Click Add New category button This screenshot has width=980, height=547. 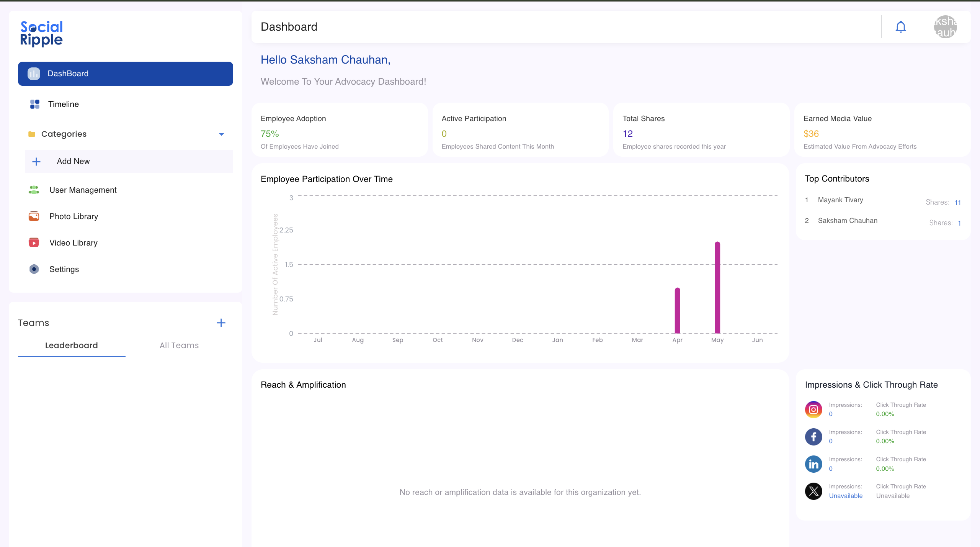click(129, 162)
